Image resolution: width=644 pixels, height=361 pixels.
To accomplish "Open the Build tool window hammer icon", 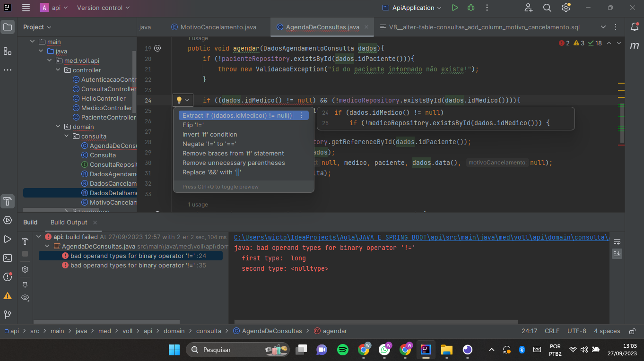I will pos(8,201).
